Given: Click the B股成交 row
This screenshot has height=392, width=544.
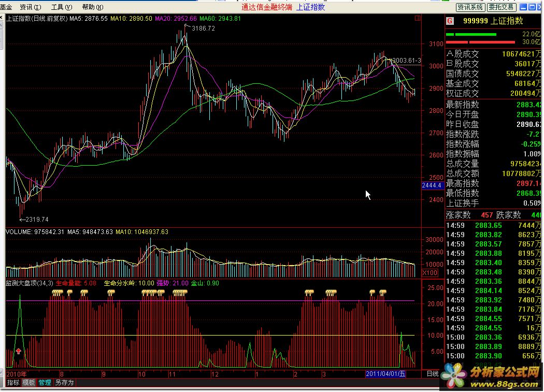Looking at the screenshot, I should click(493, 64).
